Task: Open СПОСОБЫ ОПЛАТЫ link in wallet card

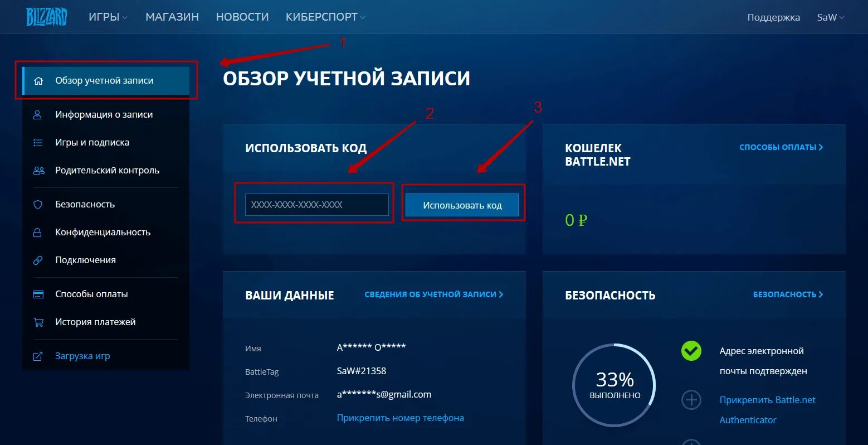Action: click(781, 147)
